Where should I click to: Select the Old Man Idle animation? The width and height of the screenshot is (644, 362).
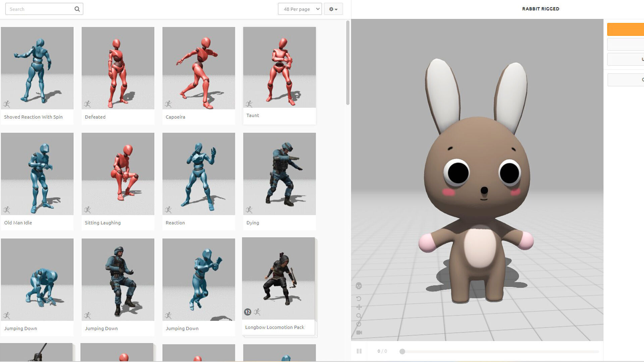pyautogui.click(x=37, y=174)
